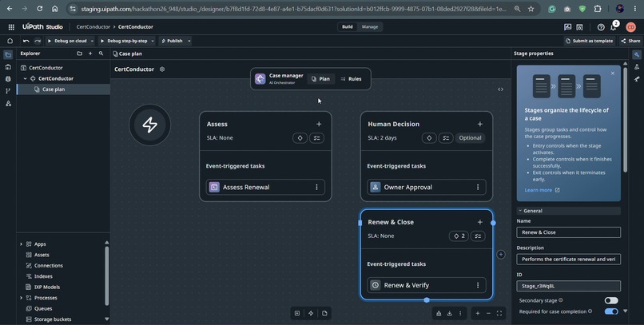This screenshot has width=644, height=325.
Task: Zoom out on the canvas
Action: coord(488,314)
